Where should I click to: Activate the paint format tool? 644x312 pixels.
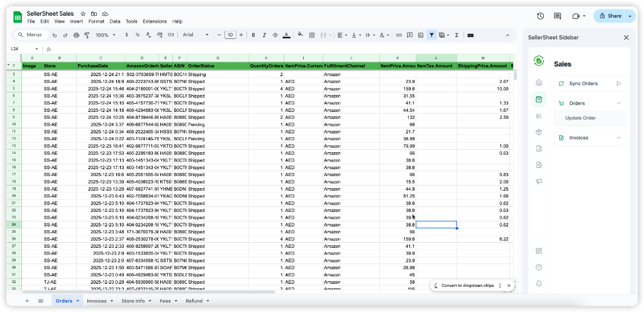87,35
